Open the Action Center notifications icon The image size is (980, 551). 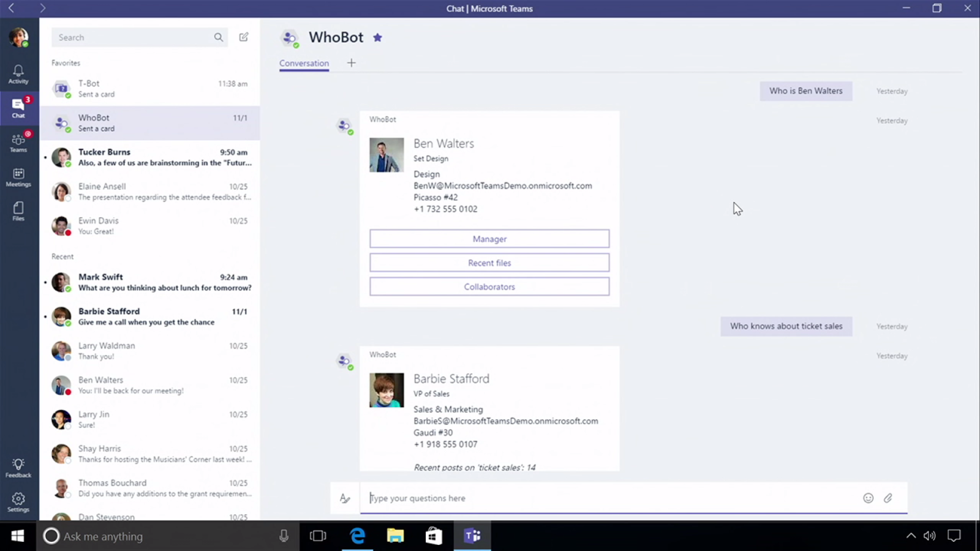954,536
